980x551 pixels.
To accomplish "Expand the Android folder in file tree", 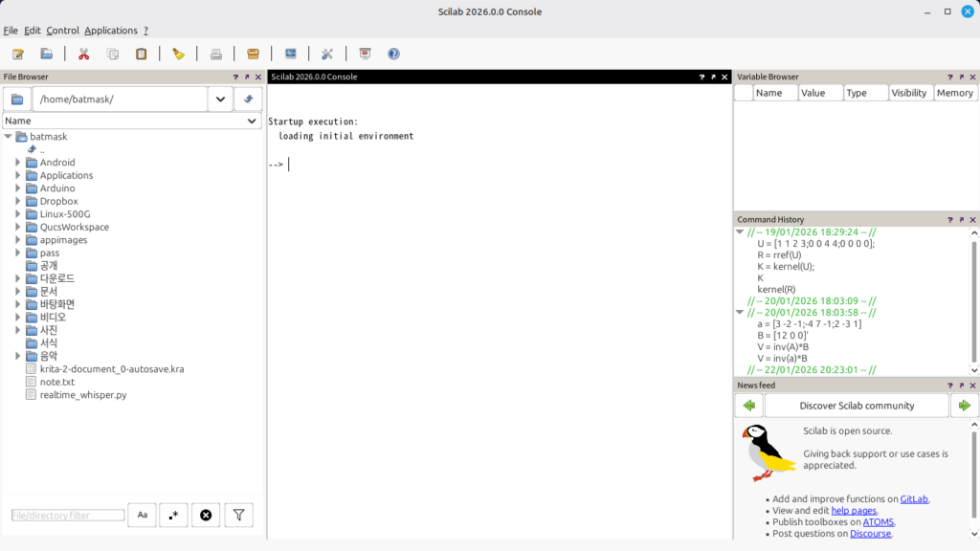I will [18, 163].
